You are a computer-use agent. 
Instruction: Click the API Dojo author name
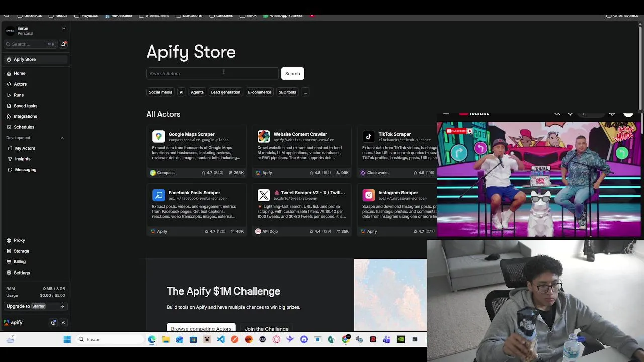tap(270, 231)
